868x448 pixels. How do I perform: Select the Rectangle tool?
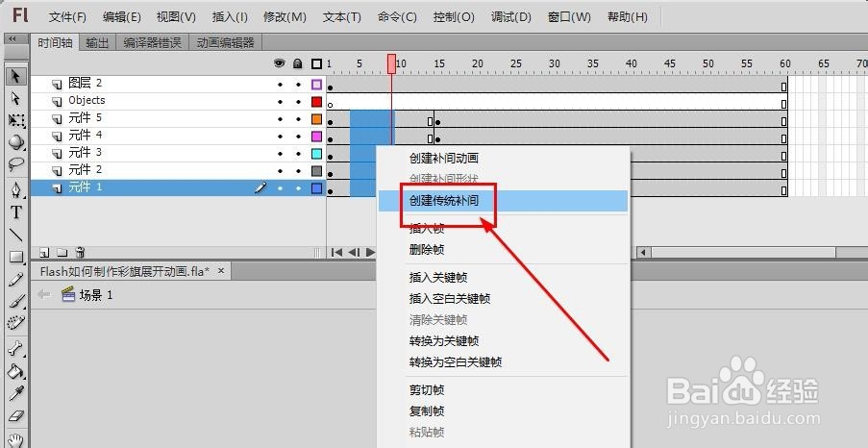(x=16, y=257)
